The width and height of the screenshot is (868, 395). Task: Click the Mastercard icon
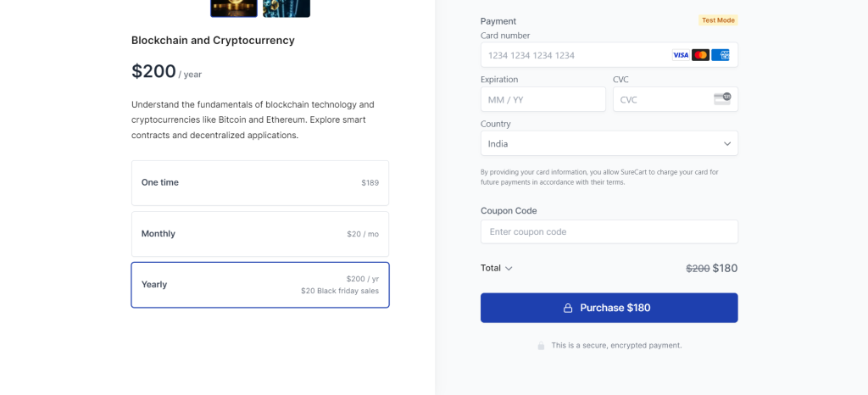click(700, 55)
